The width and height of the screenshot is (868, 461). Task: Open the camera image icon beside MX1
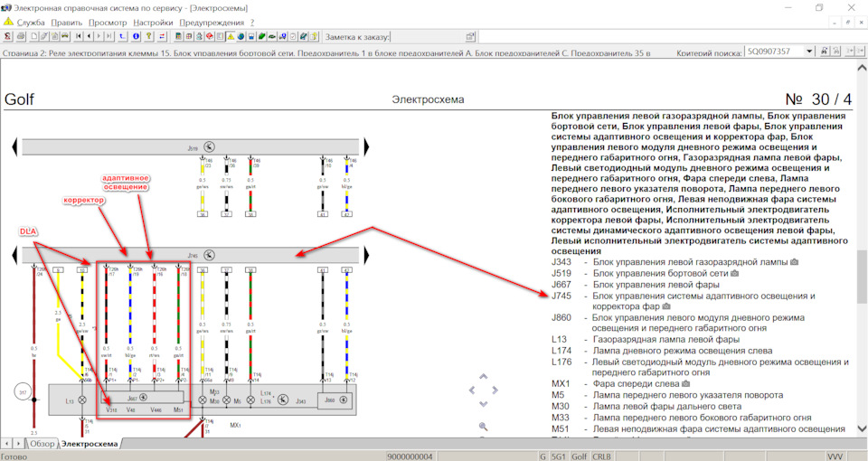tap(686, 383)
